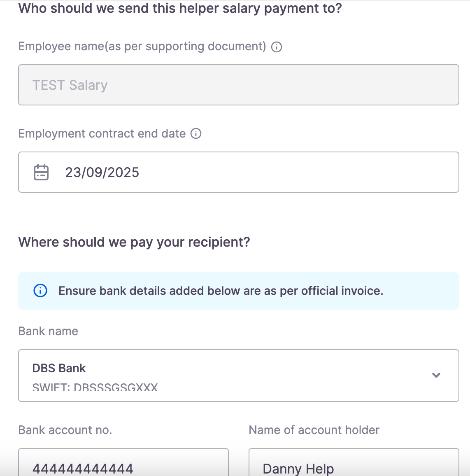Click the disabled TEST Salary employee name field
This screenshot has height=476, width=470.
point(238,85)
